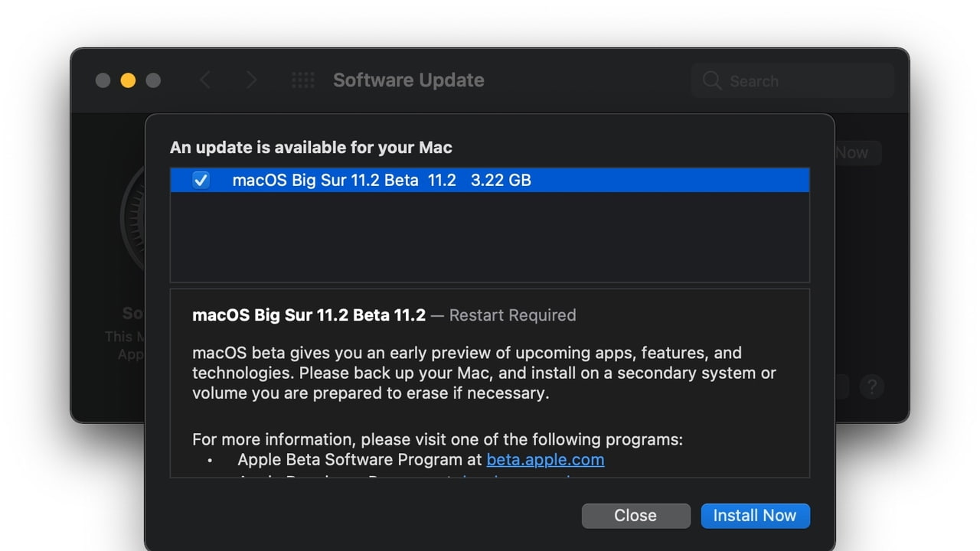Select the macOS Big Sur 11.2 Beta row
980x551 pixels.
point(489,180)
